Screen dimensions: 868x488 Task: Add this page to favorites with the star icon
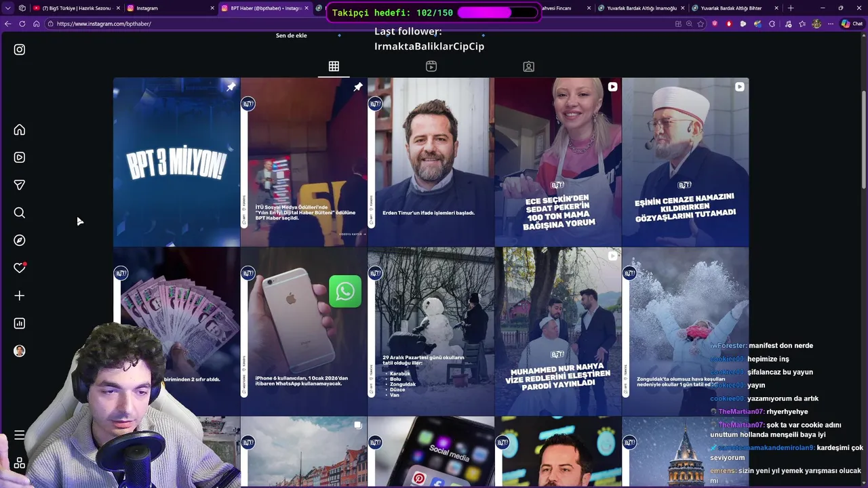tap(701, 24)
